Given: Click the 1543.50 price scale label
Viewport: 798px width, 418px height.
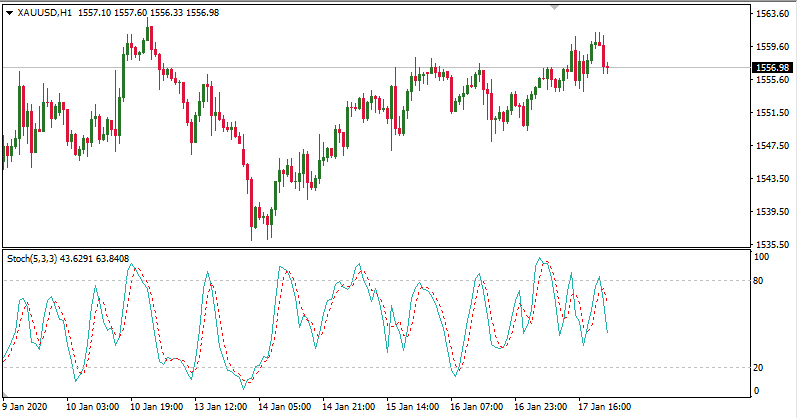Looking at the screenshot, I should click(772, 179).
